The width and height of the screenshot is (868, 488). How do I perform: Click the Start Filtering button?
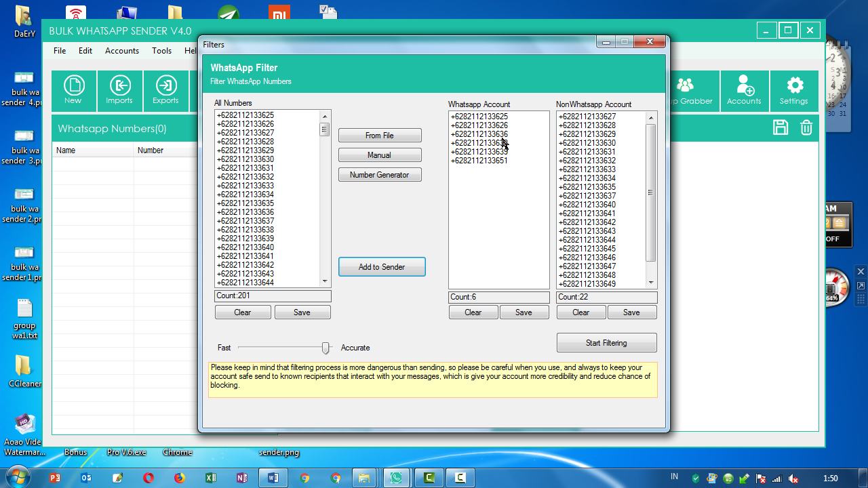click(606, 343)
